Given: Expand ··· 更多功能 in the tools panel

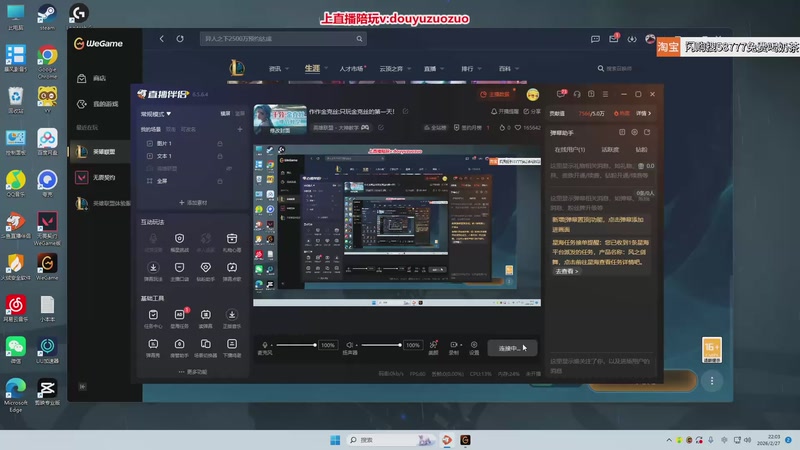Looking at the screenshot, I should [193, 372].
